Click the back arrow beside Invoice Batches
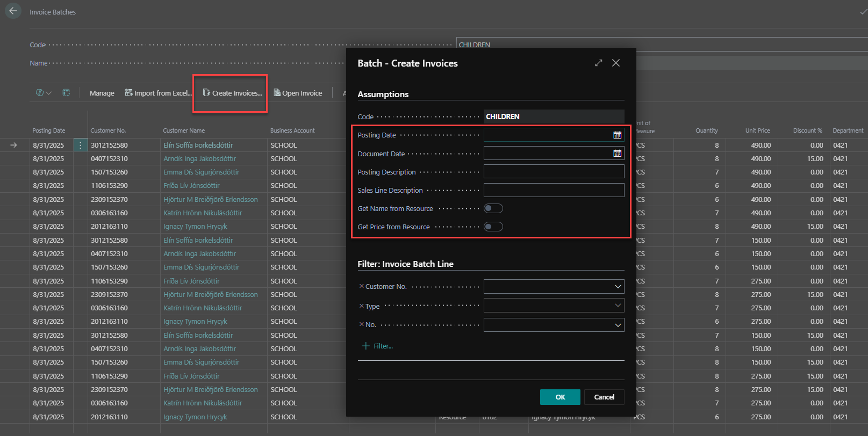 13,11
